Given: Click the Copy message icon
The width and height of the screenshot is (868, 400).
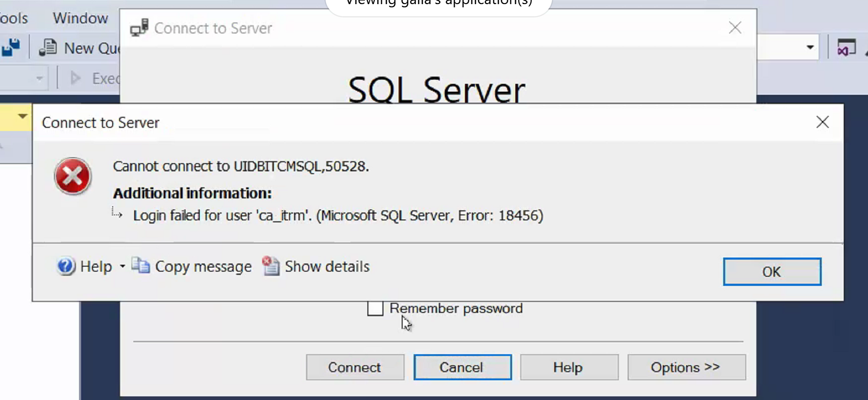Looking at the screenshot, I should 141,266.
